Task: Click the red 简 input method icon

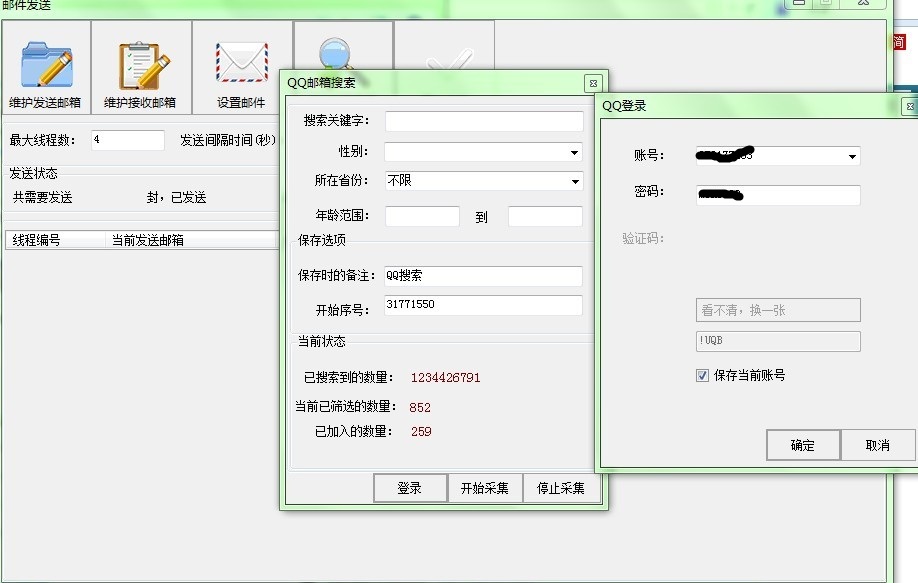Action: [899, 42]
